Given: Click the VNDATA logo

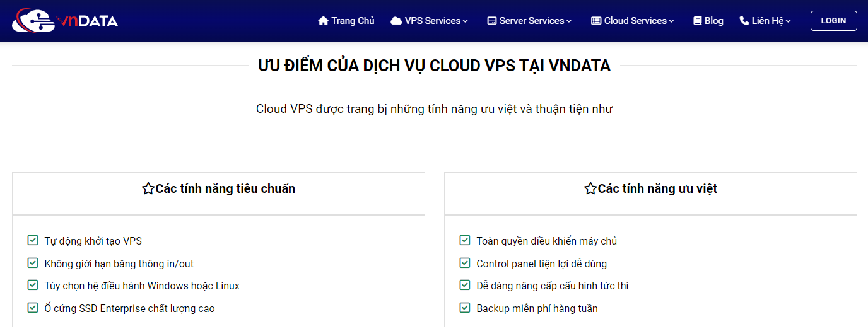Looking at the screenshot, I should (x=65, y=21).
